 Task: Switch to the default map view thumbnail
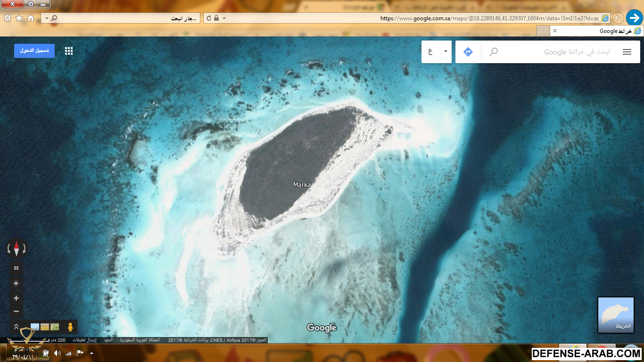pyautogui.click(x=616, y=315)
